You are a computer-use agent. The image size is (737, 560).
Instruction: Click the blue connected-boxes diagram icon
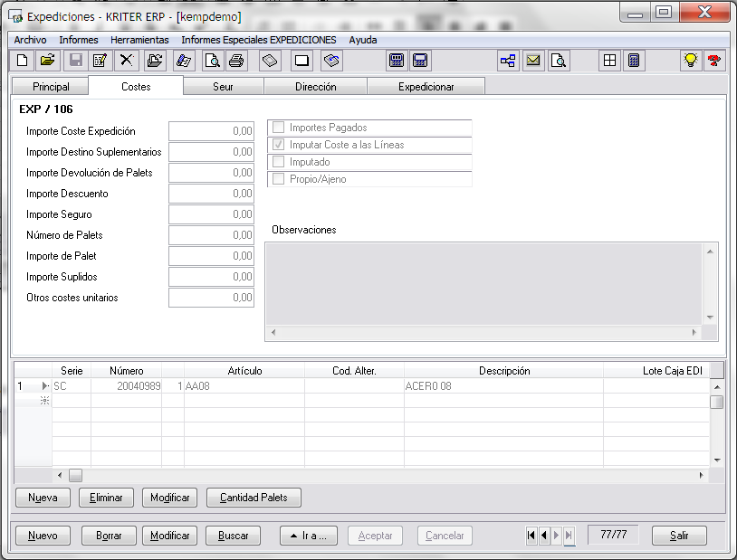pos(508,61)
